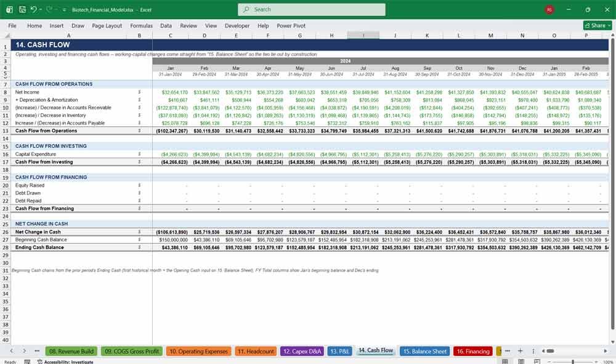This screenshot has height=364, width=616.
Task: Click zoom in plus button
Action: pyautogui.click(x=596, y=362)
